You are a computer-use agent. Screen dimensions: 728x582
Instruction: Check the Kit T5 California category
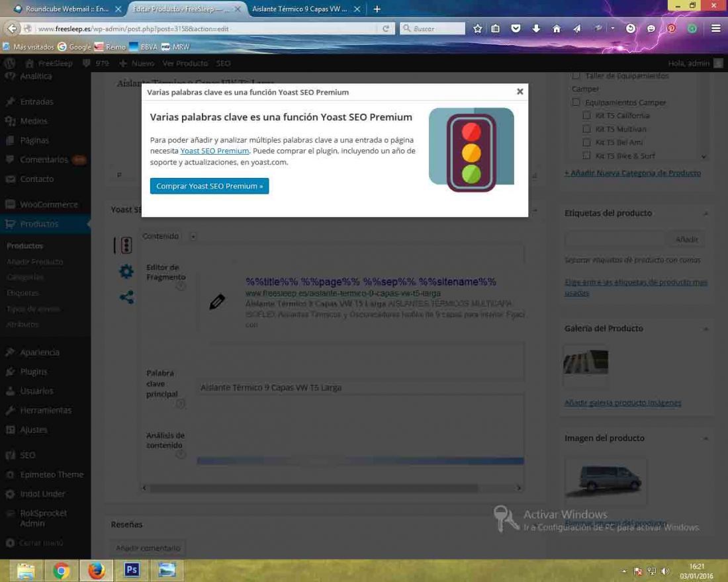tap(586, 115)
